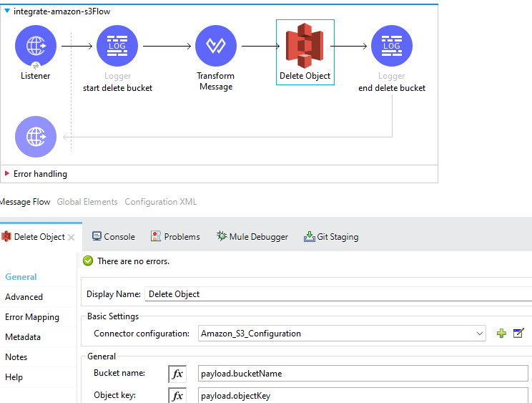Select the end delete bucket Logger icon
This screenshot has width=532, height=403.
[391, 45]
